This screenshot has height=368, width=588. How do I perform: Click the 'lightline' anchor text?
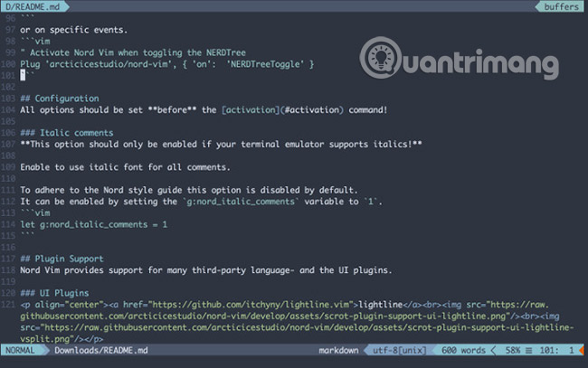381,305
